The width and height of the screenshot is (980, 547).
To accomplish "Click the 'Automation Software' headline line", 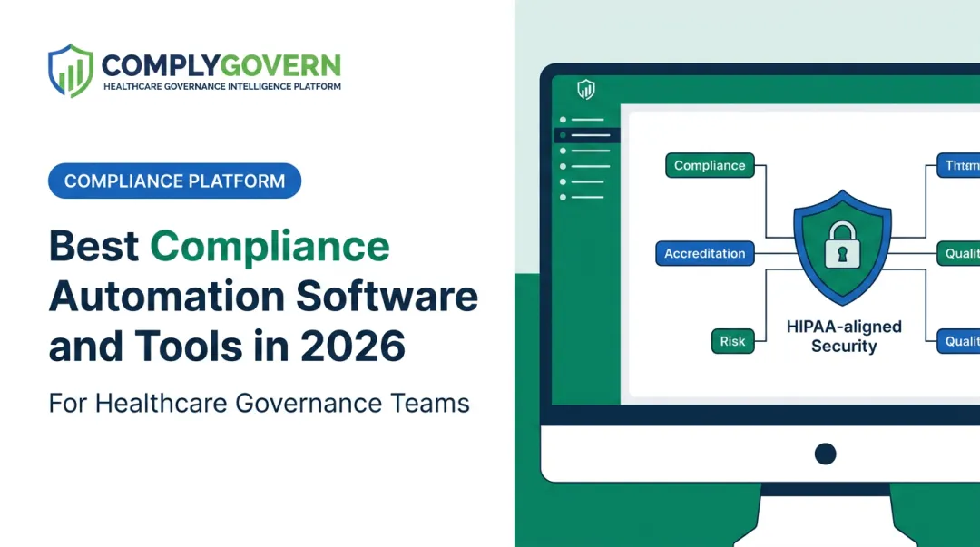I will [263, 296].
